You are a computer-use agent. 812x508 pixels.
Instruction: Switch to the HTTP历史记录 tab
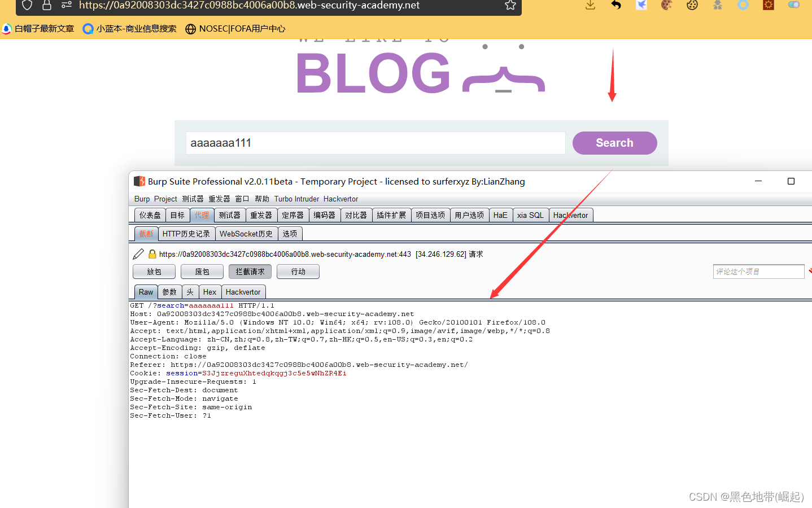186,233
